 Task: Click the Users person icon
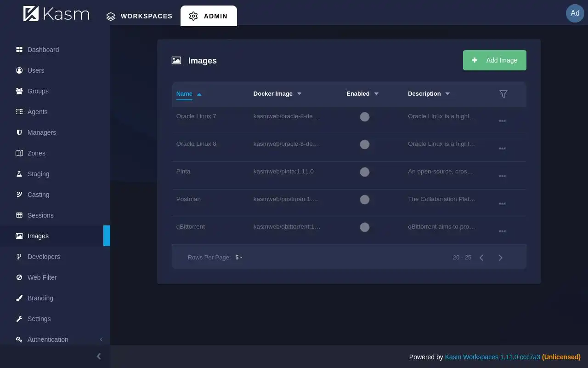[x=19, y=70]
